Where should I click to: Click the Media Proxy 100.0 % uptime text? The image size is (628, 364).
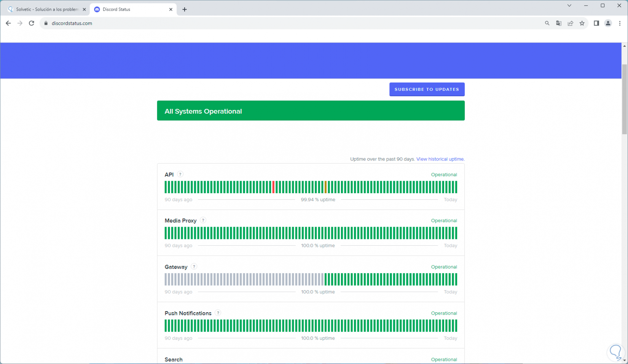(318, 246)
